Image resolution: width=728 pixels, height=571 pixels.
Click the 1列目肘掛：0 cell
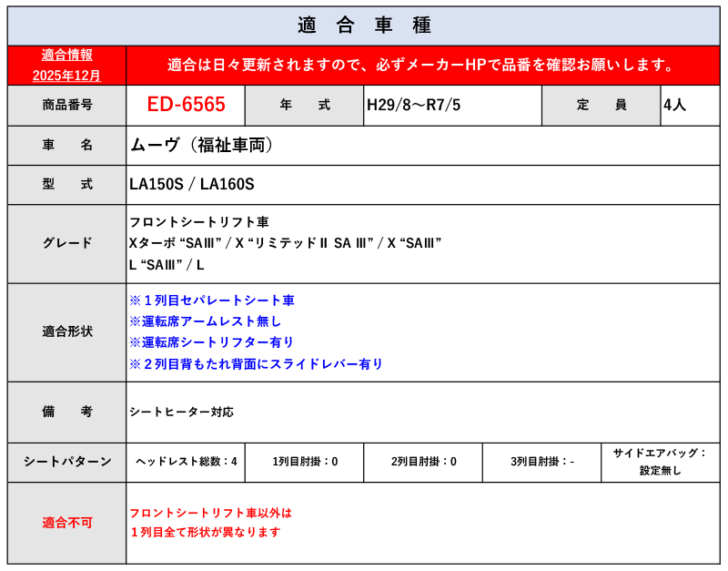click(x=304, y=462)
